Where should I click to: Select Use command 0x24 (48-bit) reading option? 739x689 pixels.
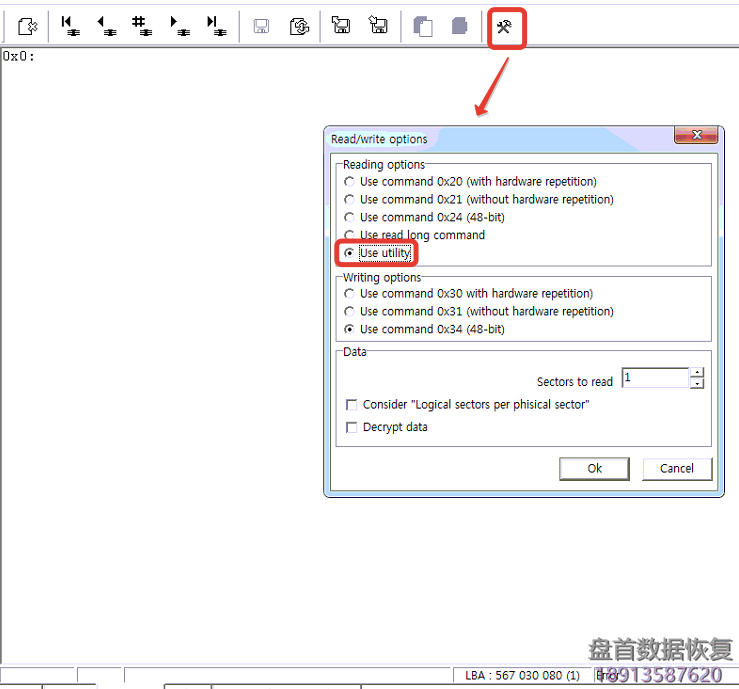coord(349,218)
